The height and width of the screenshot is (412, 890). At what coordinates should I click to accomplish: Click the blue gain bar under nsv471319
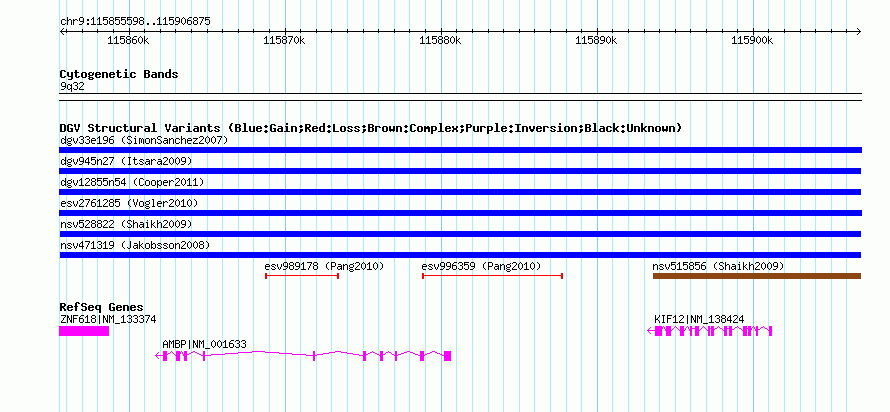point(460,255)
